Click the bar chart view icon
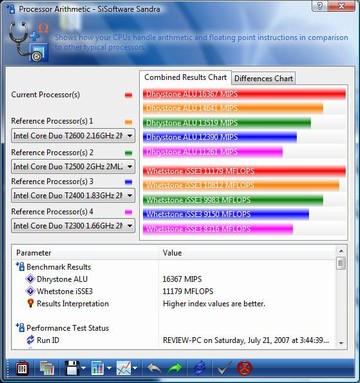The height and width of the screenshot is (383, 360). 97,368
